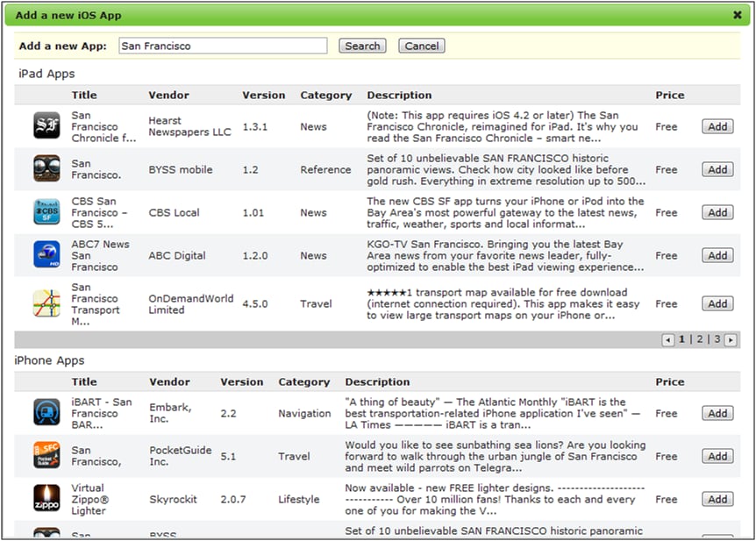Click the sunbathing sea lions description text
Viewport: 756px width, 541px height.
(x=496, y=456)
